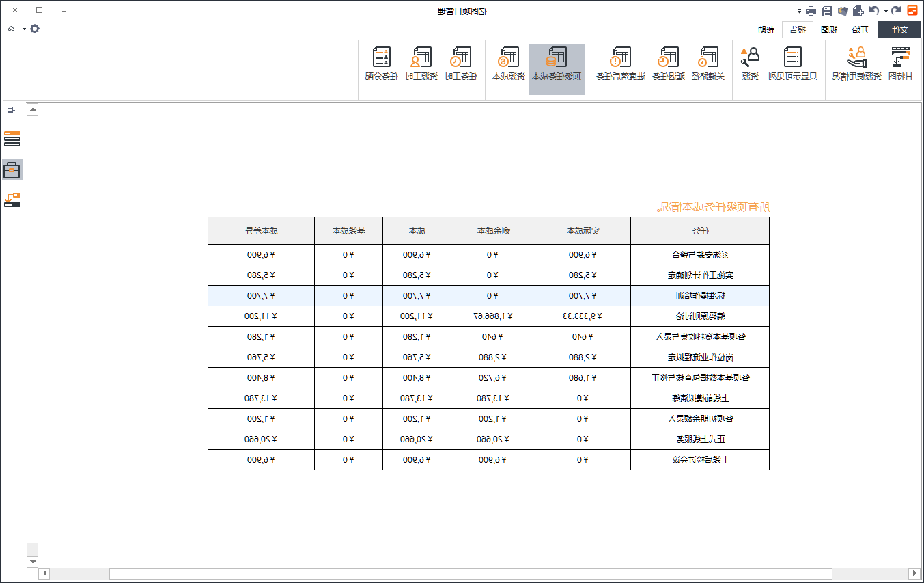Image resolution: width=924 pixels, height=583 pixels.
Task: Switch to the 开始 start tab
Action: pos(860,29)
